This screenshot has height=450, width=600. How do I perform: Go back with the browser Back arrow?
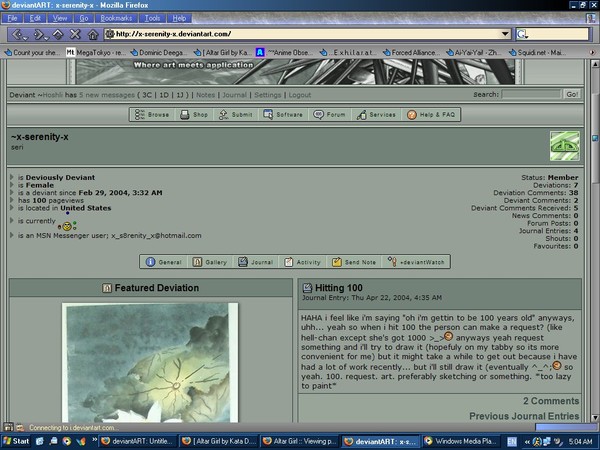16,34
